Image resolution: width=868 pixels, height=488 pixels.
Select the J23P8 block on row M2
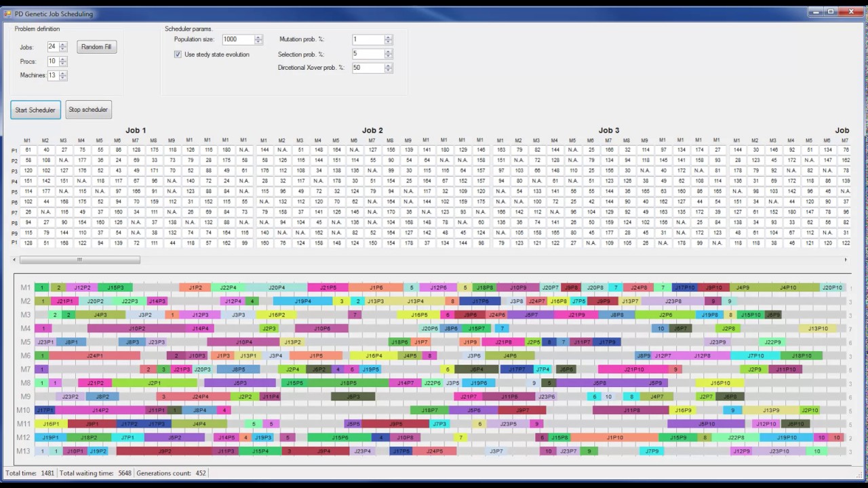click(x=673, y=301)
